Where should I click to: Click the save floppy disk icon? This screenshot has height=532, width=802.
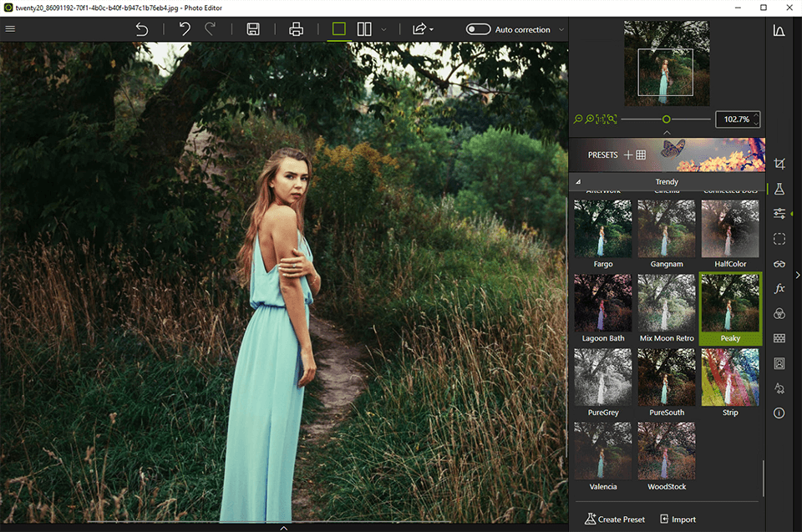[x=253, y=29]
